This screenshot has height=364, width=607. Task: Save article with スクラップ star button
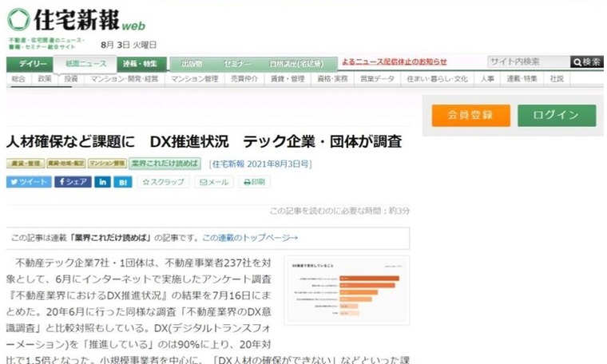point(163,182)
